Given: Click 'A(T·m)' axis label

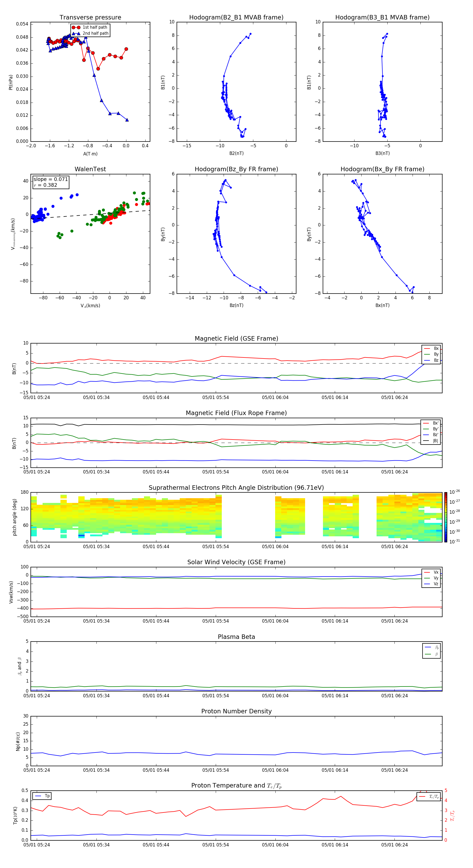Looking at the screenshot, I should click(x=90, y=154).
